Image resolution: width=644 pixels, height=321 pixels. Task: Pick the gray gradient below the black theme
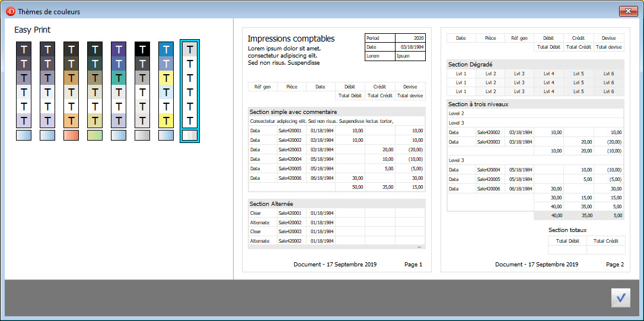coord(142,135)
